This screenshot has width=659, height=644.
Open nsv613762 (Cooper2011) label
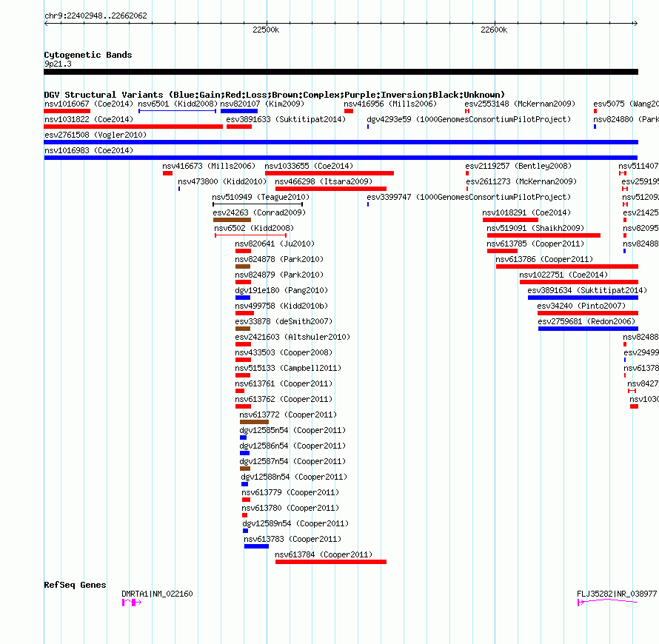point(284,399)
